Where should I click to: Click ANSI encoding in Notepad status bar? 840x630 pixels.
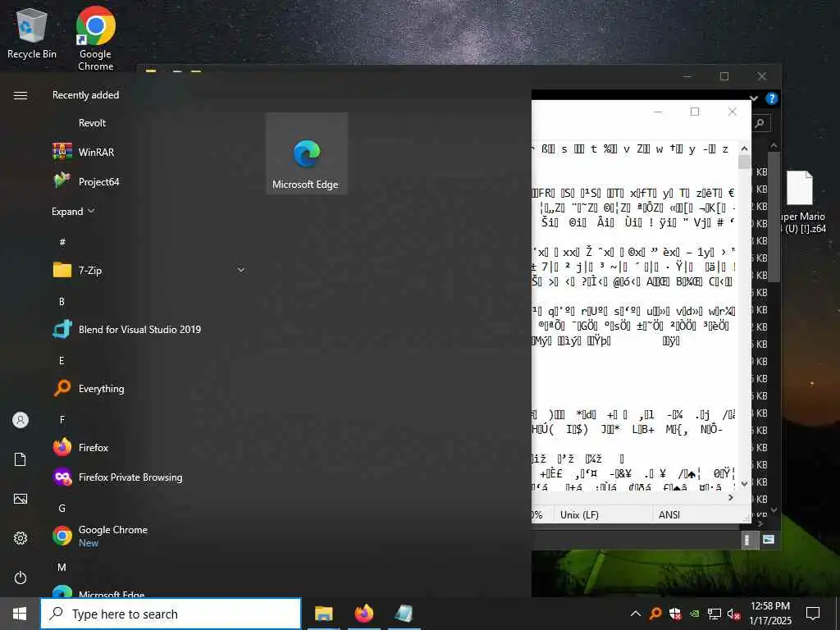click(x=669, y=515)
